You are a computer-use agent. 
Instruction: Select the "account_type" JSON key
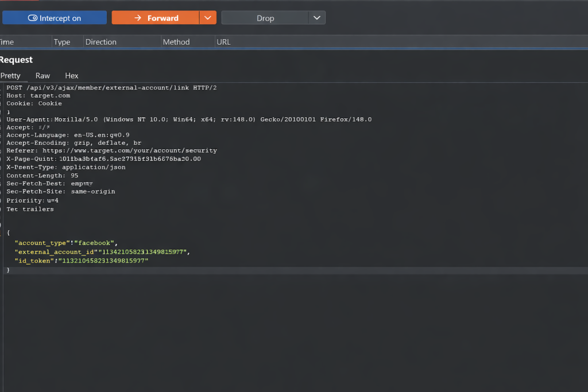pos(41,243)
